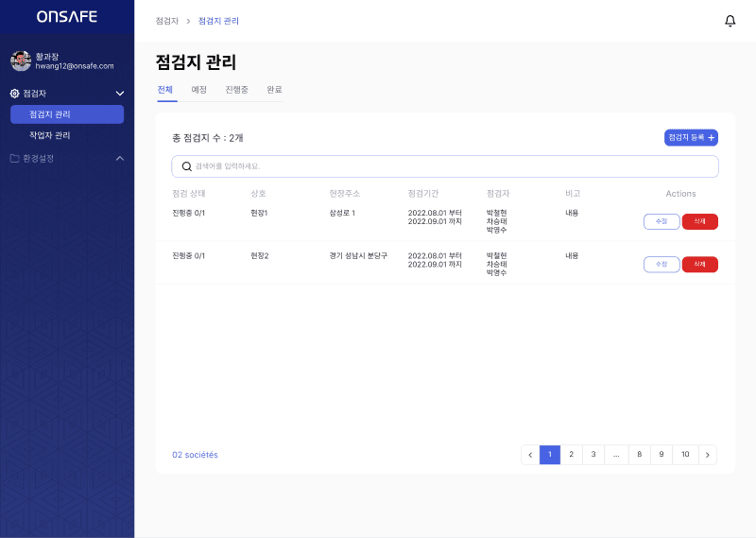The image size is (756, 538).
Task: Go to the next page arrow
Action: point(707,455)
